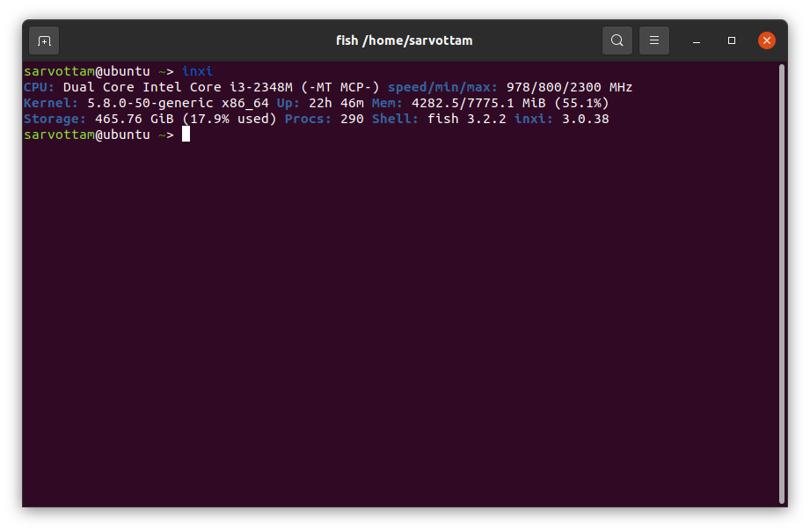Click the "Up:" uptime label
The height and width of the screenshot is (532, 810).
pos(288,103)
